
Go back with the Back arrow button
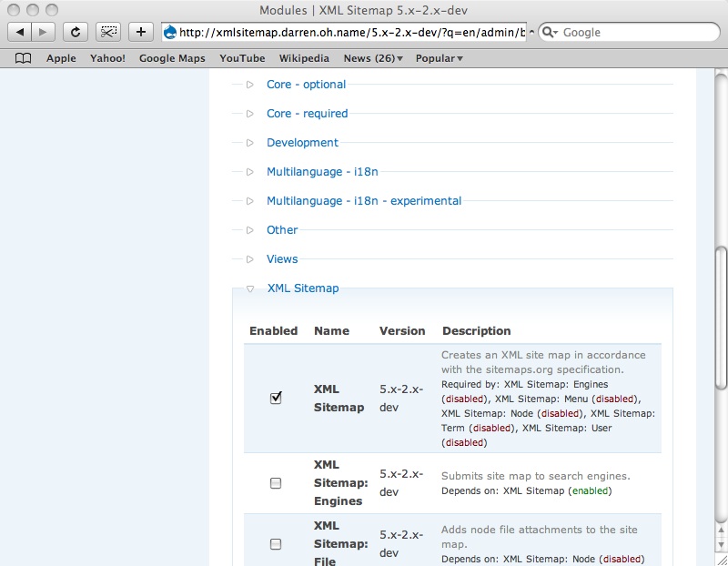click(x=20, y=32)
